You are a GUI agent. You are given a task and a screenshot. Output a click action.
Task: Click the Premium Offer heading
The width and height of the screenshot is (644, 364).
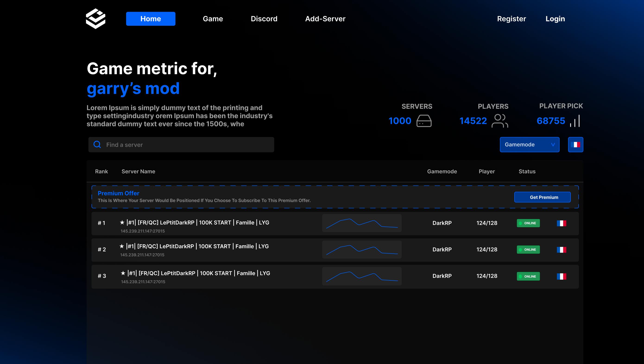[x=118, y=193]
